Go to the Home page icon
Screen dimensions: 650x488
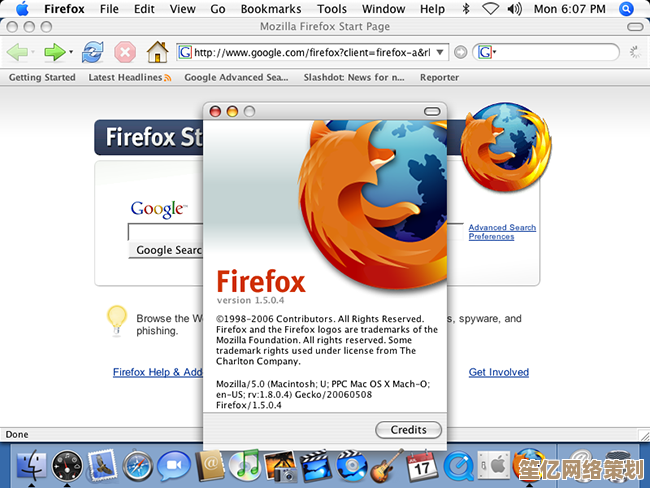tap(157, 52)
